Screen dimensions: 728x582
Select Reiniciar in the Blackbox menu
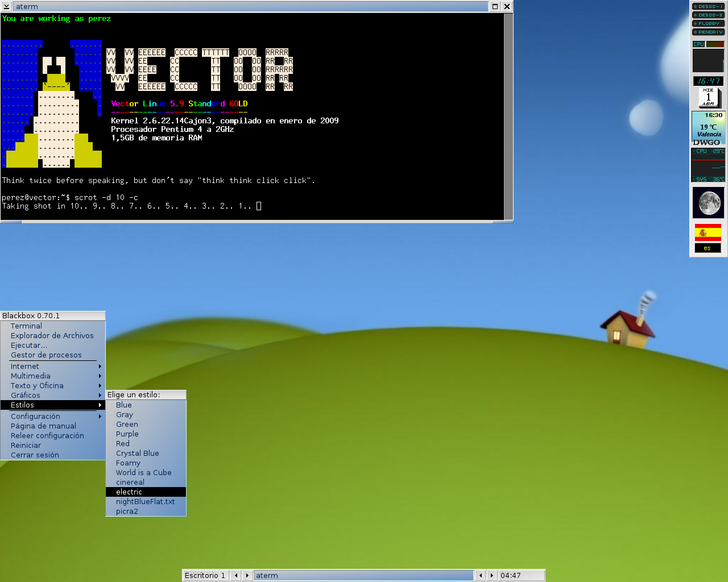[53, 446]
